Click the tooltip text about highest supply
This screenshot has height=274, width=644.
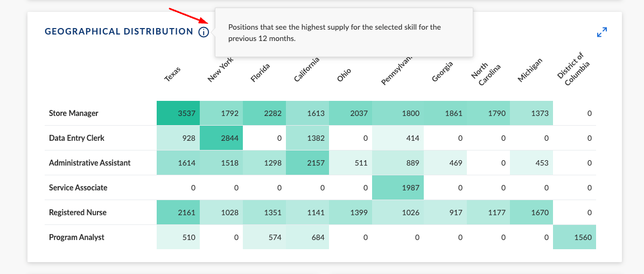334,32
